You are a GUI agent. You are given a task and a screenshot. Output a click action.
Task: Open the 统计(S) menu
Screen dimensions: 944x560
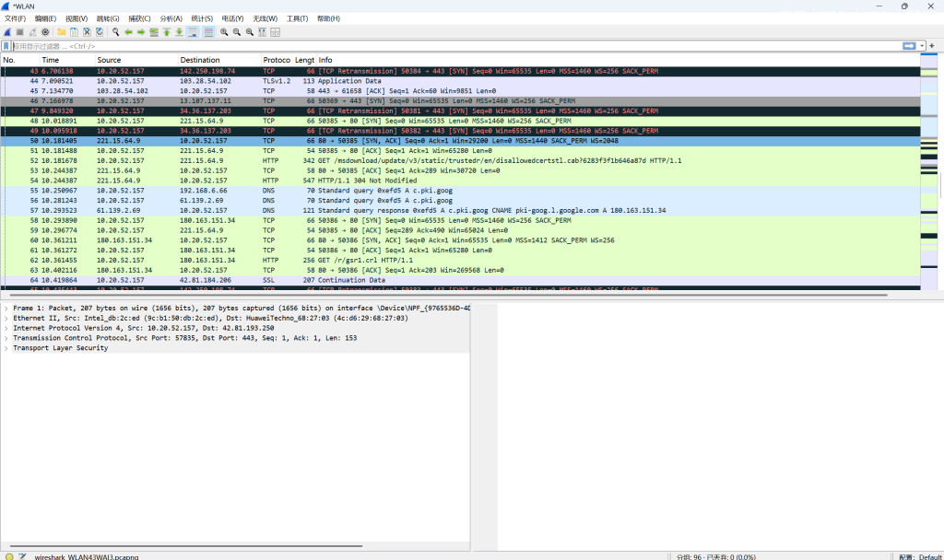[202, 18]
